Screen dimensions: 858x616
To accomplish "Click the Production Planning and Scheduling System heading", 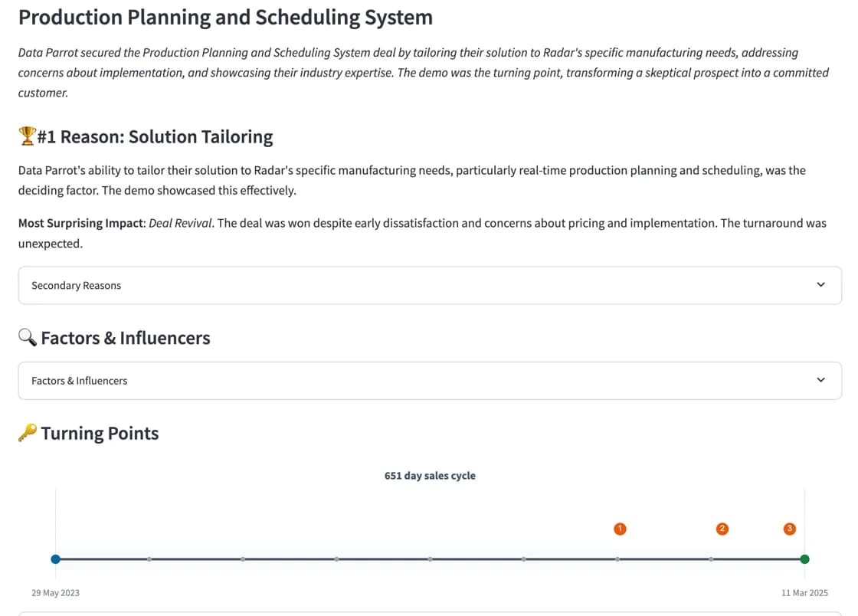I will point(226,17).
